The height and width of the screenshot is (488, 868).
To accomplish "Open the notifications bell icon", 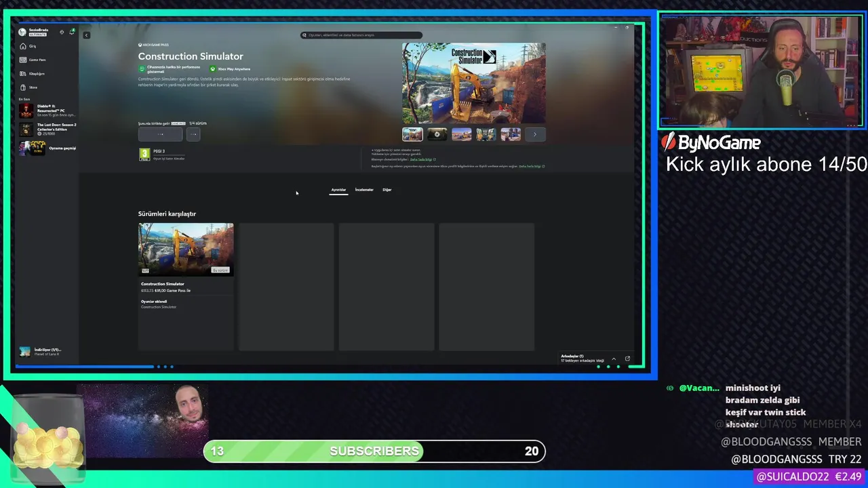I will (72, 32).
